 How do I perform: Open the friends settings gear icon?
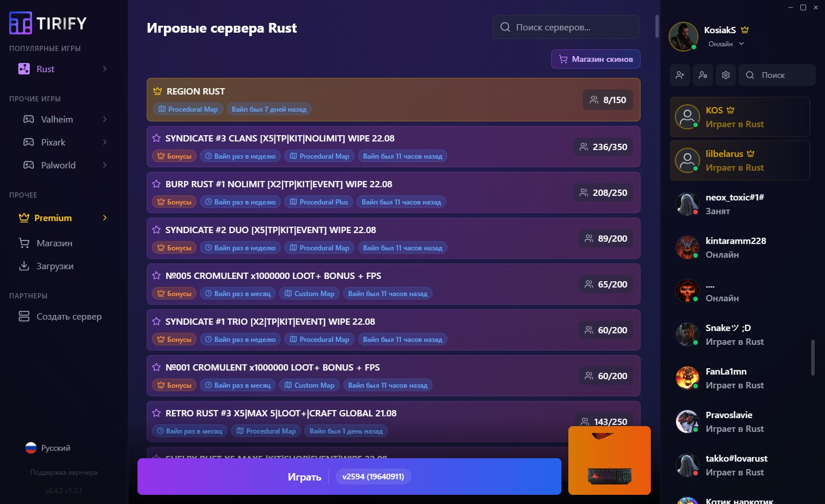click(x=726, y=75)
